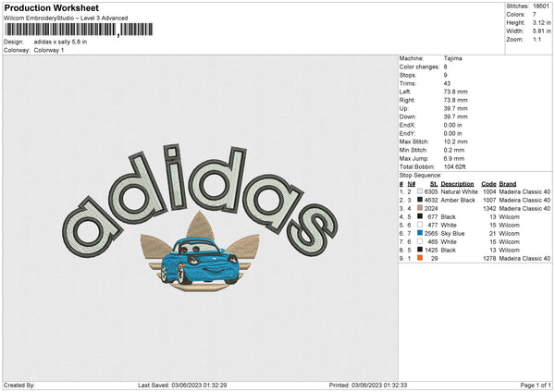Select the 'Amber Black' description text
Viewport: 555px width, 392px height.
click(x=458, y=201)
